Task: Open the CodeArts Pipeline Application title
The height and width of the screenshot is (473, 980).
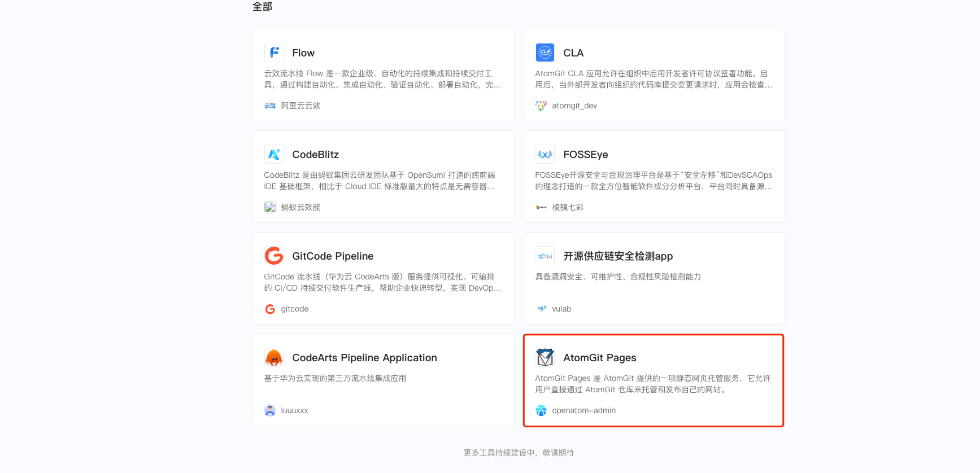Action: pyautogui.click(x=364, y=358)
